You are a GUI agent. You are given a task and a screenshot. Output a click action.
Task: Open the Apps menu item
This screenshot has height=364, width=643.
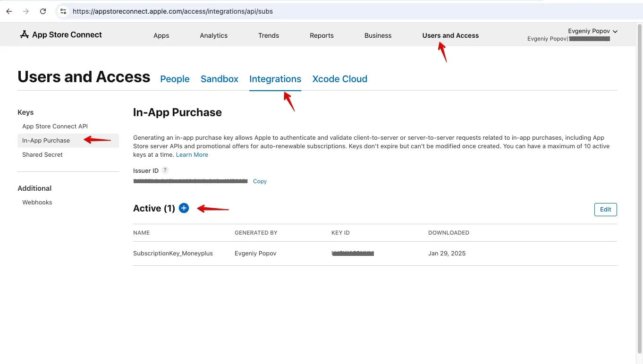(161, 35)
